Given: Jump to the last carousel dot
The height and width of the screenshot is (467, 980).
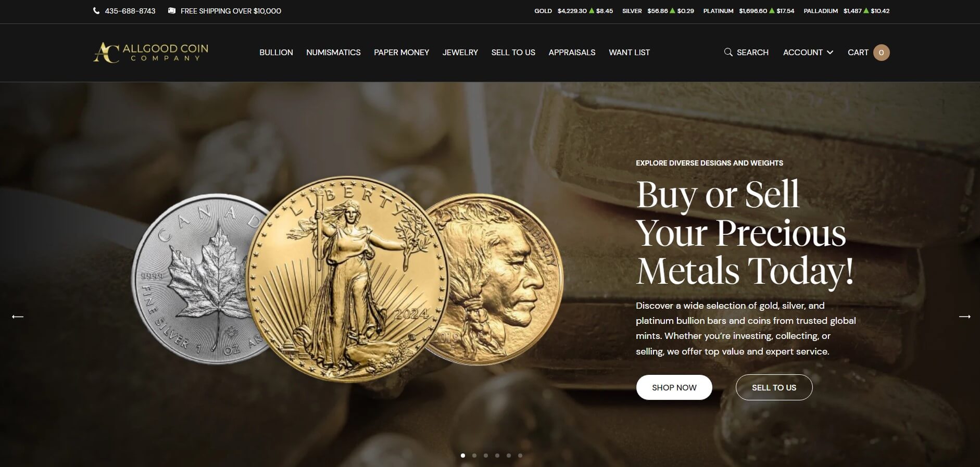Looking at the screenshot, I should [520, 456].
